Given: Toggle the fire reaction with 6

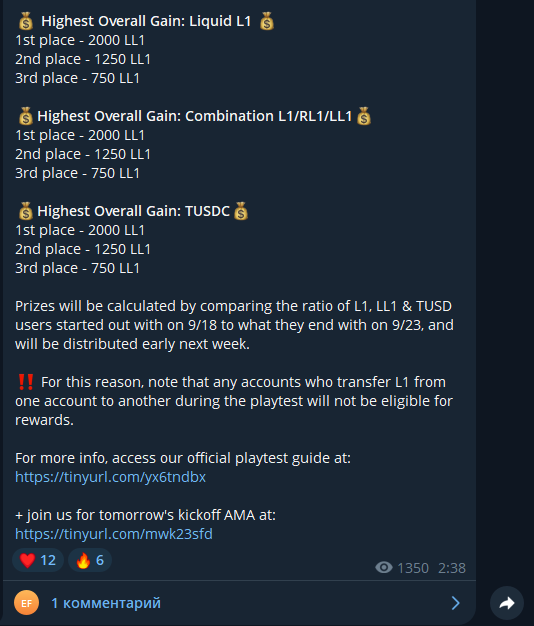Looking at the screenshot, I should pyautogui.click(x=90, y=560).
